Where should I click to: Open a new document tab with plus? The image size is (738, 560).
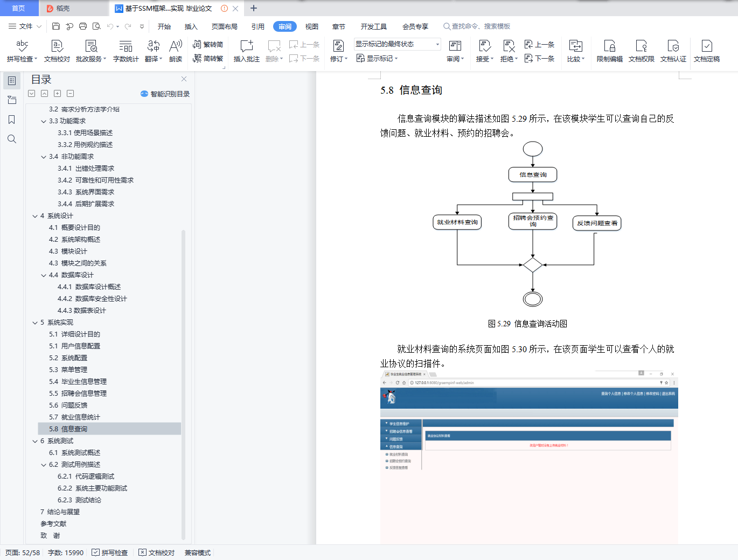[254, 8]
